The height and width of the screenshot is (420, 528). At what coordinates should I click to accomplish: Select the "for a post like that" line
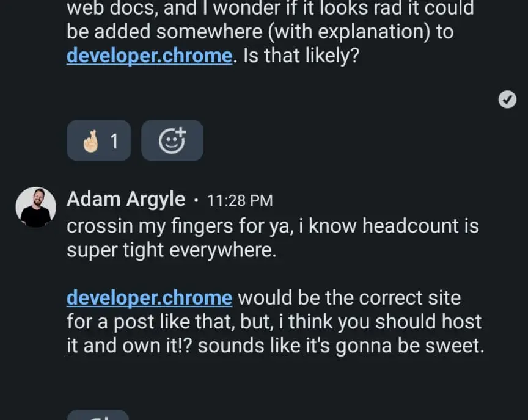click(x=274, y=322)
